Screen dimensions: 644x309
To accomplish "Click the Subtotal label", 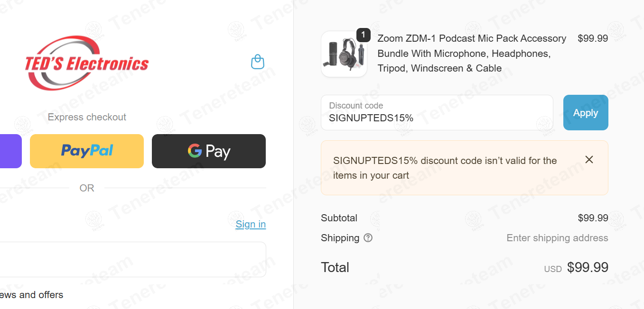I will [x=339, y=218].
